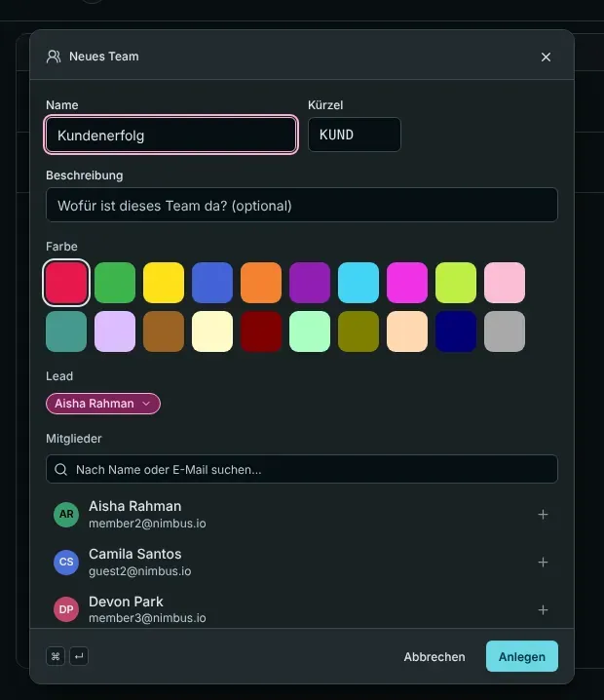Add Camila Santos with the plus icon
This screenshot has width=604, height=700.
[543, 563]
